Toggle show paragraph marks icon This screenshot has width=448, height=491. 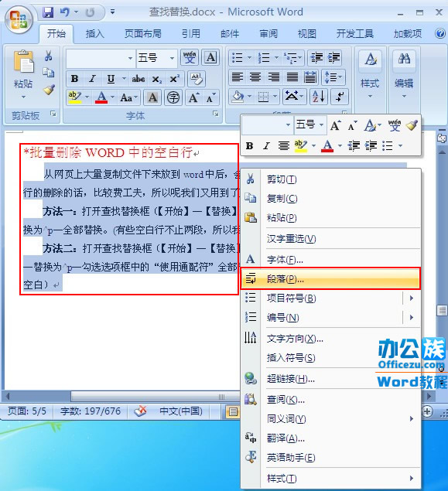(339, 97)
